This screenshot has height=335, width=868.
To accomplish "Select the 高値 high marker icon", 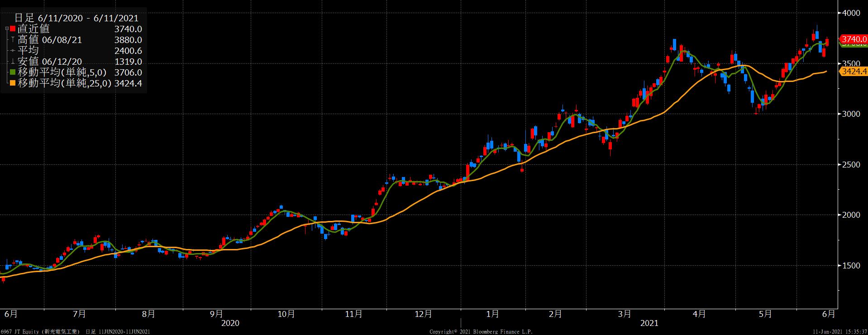I will pyautogui.click(x=13, y=40).
